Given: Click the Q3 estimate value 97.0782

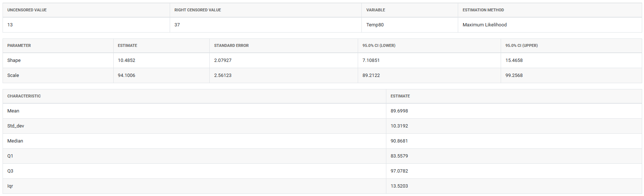Looking at the screenshot, I should [399, 171].
